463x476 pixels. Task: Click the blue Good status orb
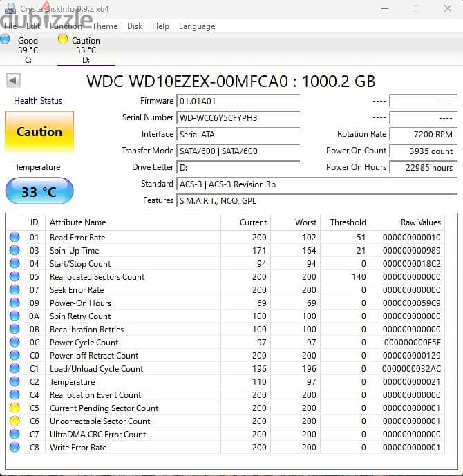[5, 39]
